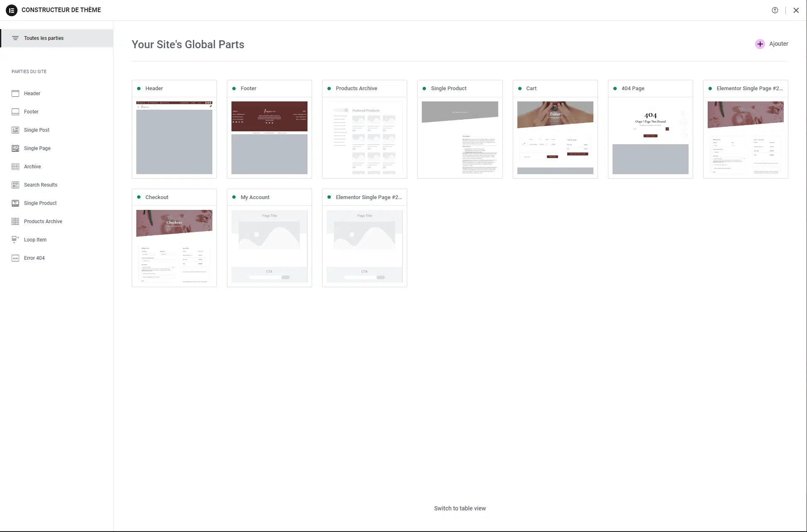Click the Your Site's Global Parts heading
This screenshot has width=807, height=532.
pyautogui.click(x=188, y=44)
